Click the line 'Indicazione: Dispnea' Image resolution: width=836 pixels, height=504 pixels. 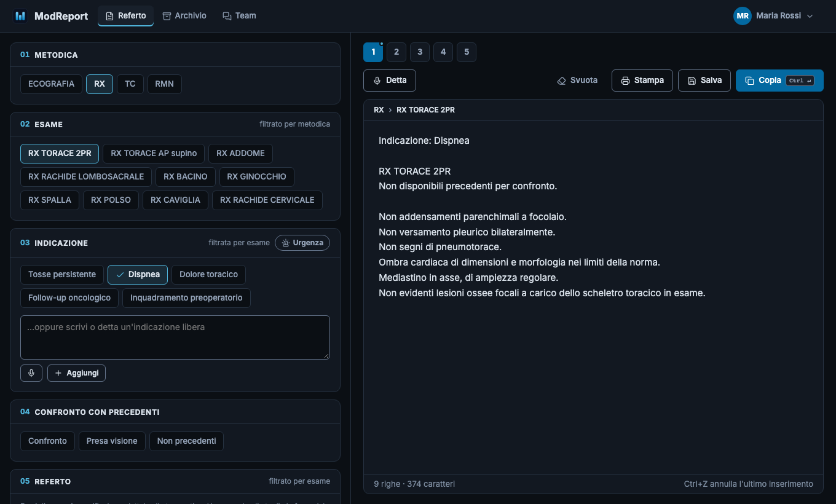[424, 141]
